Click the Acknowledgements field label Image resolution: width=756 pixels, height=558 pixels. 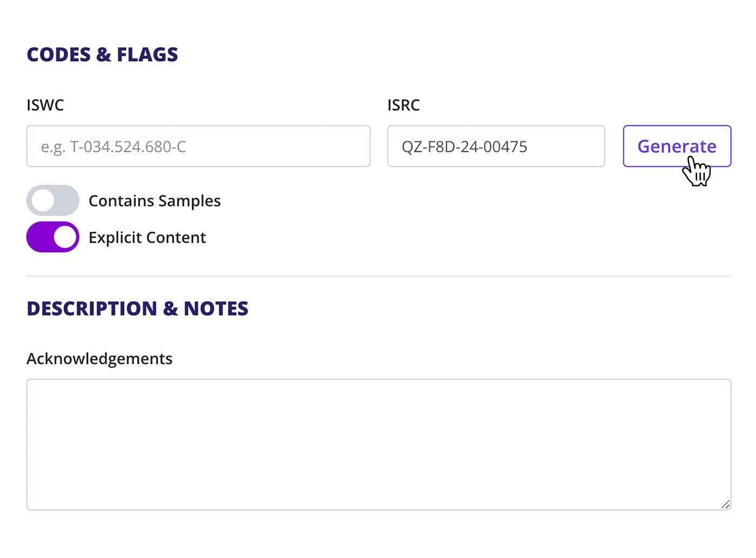99,359
